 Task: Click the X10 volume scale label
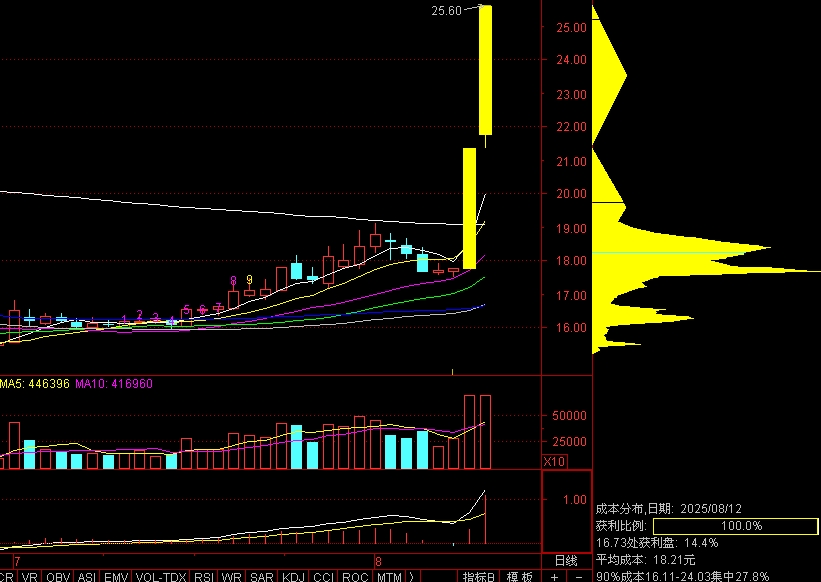[554, 462]
